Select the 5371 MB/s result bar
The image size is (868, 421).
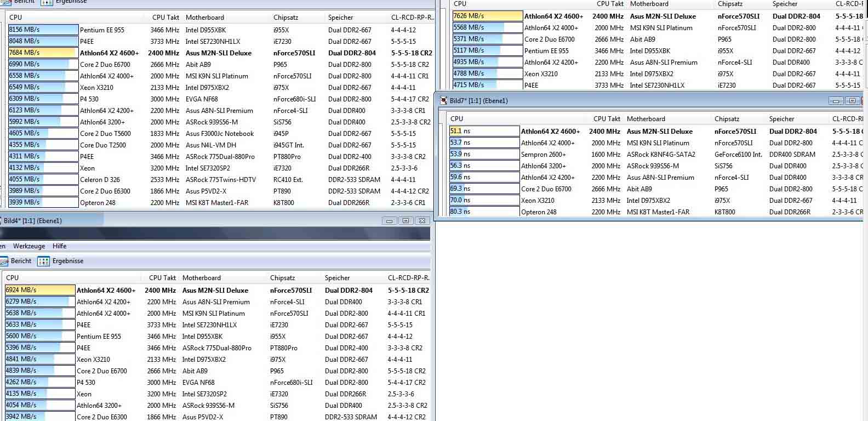tap(488, 39)
